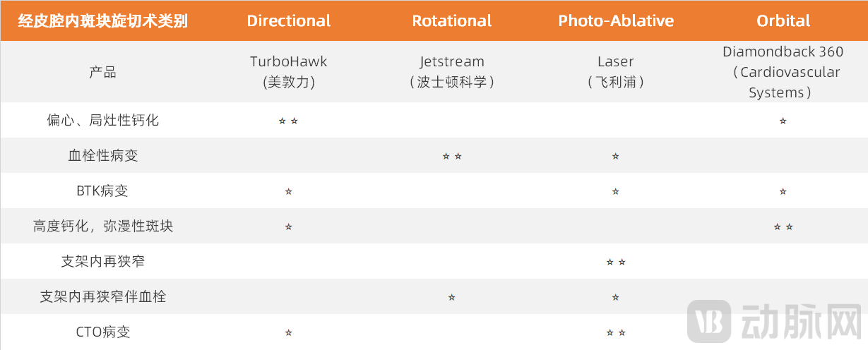Image resolution: width=868 pixels, height=350 pixels.
Task: Select the Directional column header
Action: tap(289, 20)
